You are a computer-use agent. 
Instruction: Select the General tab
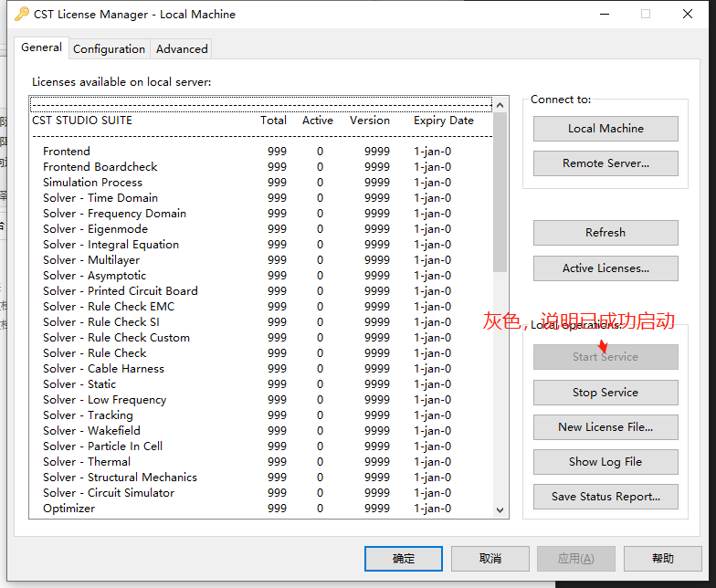click(x=42, y=47)
